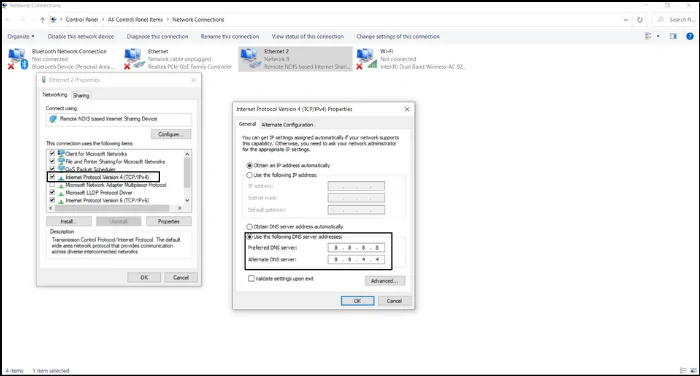Viewport: 700px width, 376px height.
Task: Click All Control Panel Items breadcrumb
Action: click(x=135, y=20)
